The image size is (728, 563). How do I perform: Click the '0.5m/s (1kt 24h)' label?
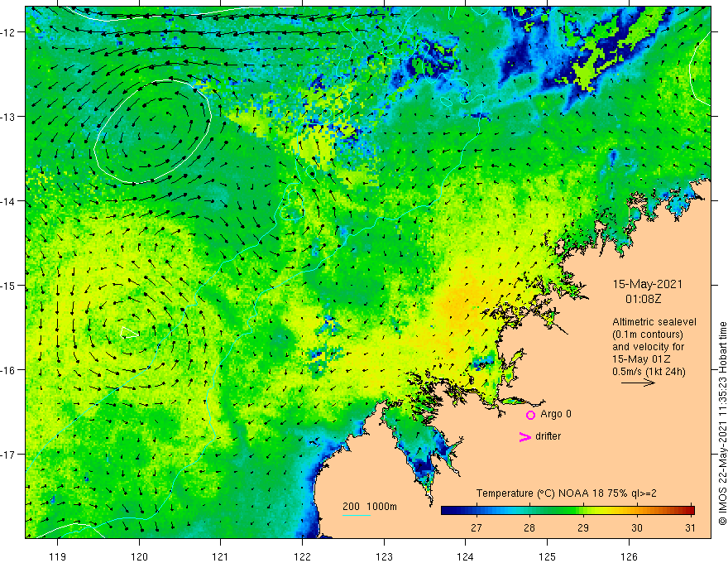click(x=649, y=372)
